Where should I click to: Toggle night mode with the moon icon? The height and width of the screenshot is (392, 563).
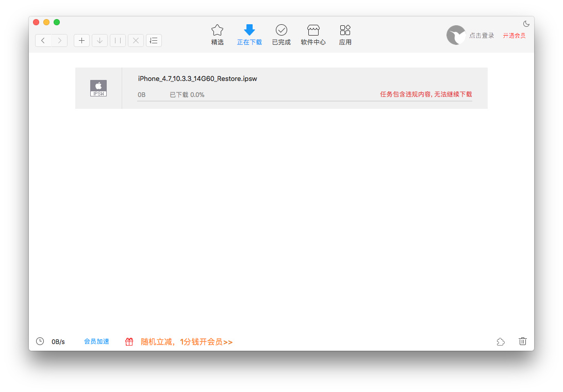pyautogui.click(x=526, y=24)
